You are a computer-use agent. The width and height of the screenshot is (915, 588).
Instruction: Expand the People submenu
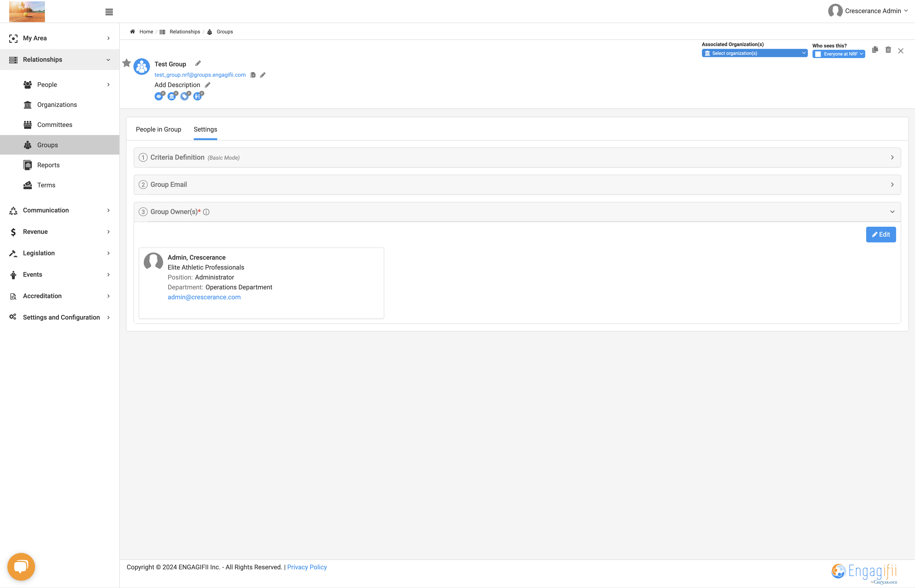pos(60,84)
